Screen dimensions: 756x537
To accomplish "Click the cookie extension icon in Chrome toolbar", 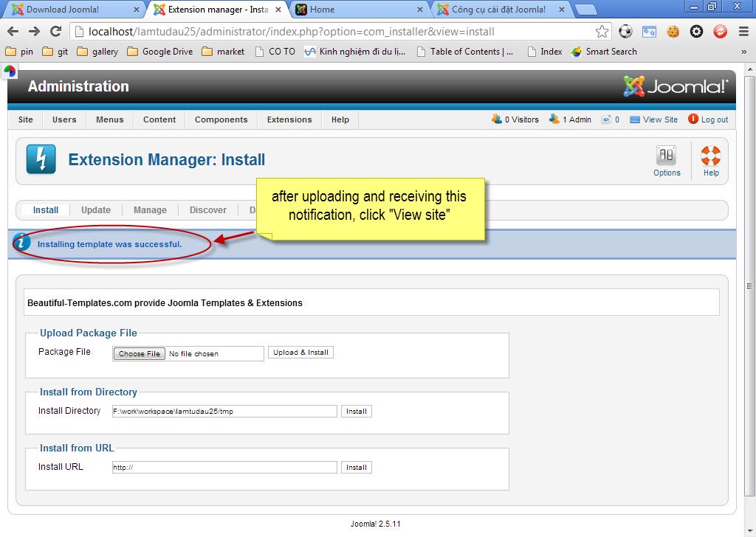I will (x=670, y=32).
